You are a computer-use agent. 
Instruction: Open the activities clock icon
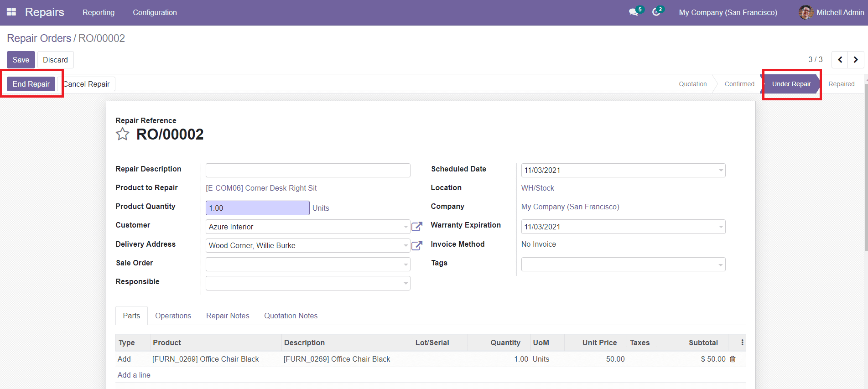[x=656, y=12]
